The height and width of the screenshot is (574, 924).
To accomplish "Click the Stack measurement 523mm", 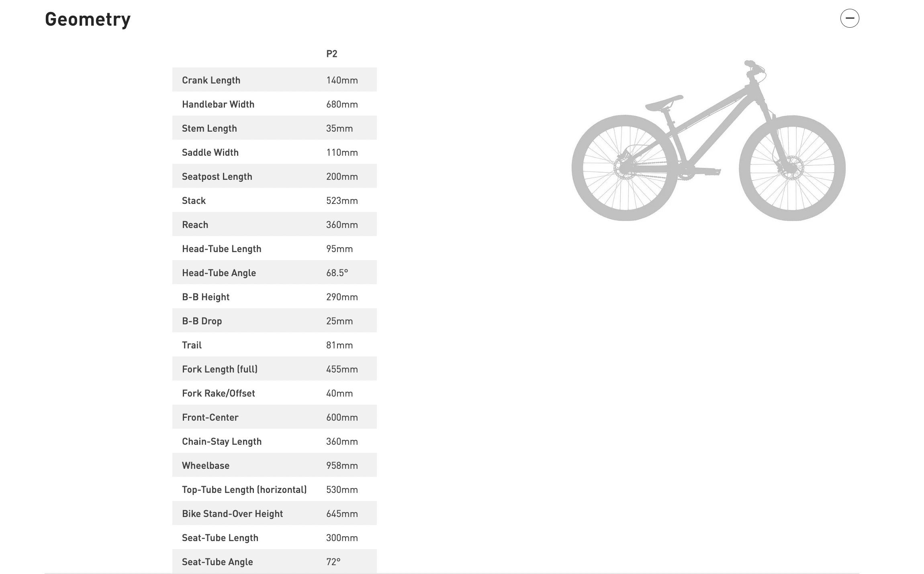I will [341, 200].
